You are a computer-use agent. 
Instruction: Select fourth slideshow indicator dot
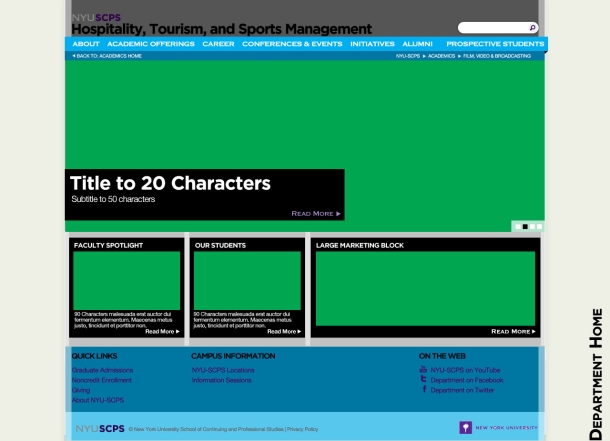(x=539, y=227)
